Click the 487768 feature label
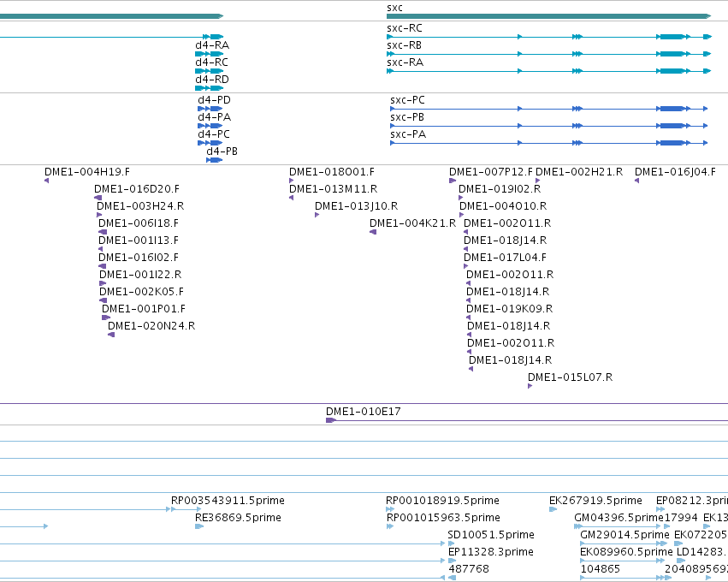728x582 pixels. (469, 569)
